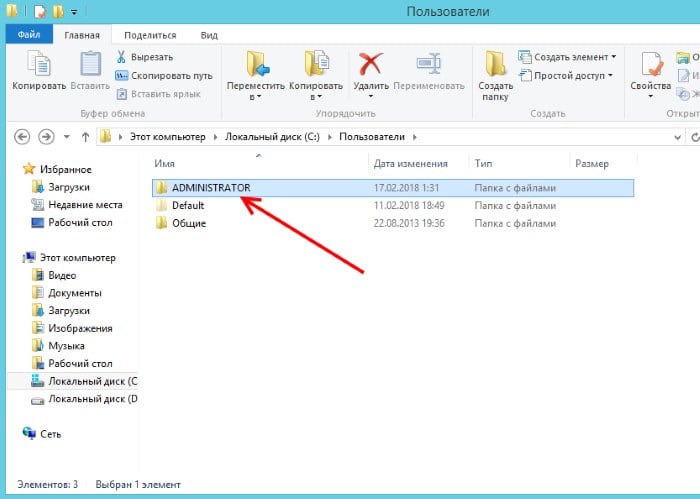The height and width of the screenshot is (499, 700).
Task: Click the Вставить clipboard icon
Action: [90, 65]
